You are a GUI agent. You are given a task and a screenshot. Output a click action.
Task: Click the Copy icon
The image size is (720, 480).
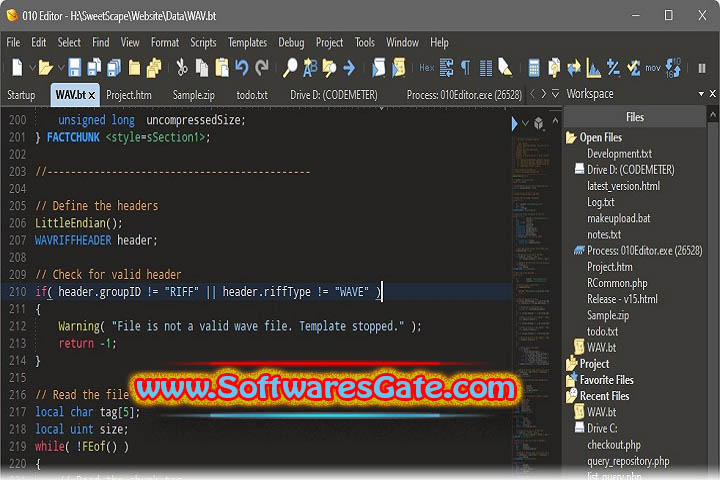point(202,68)
